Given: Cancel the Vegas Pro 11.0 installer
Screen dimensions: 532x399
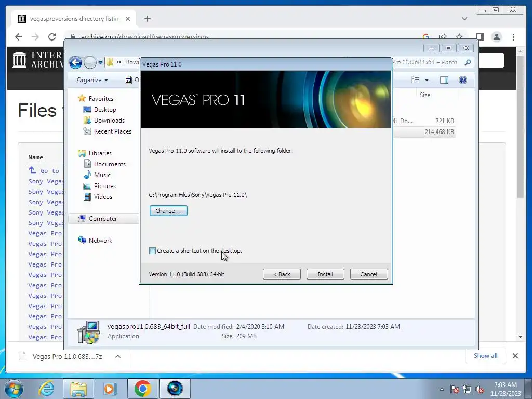Looking at the screenshot, I should (x=368, y=274).
